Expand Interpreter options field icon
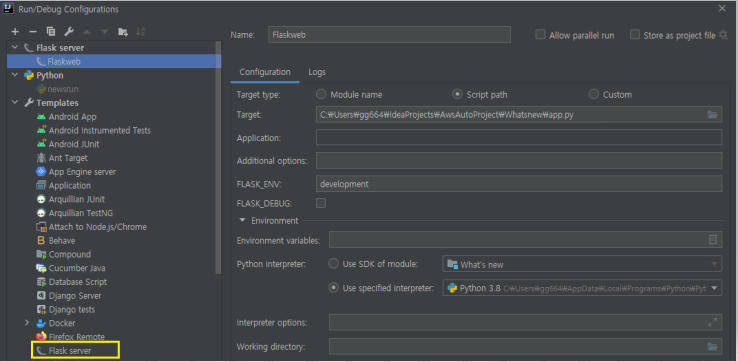Image resolution: width=738 pixels, height=362 pixels. tap(713, 322)
